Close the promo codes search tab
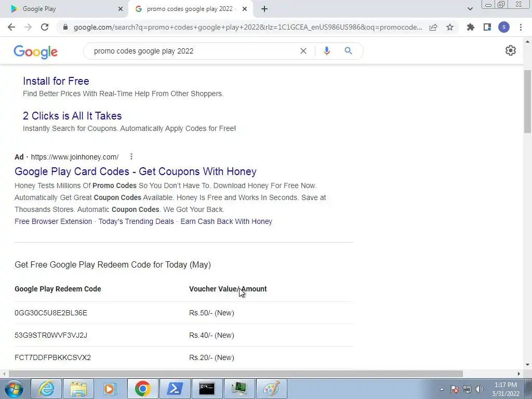This screenshot has height=399, width=532. point(245,9)
